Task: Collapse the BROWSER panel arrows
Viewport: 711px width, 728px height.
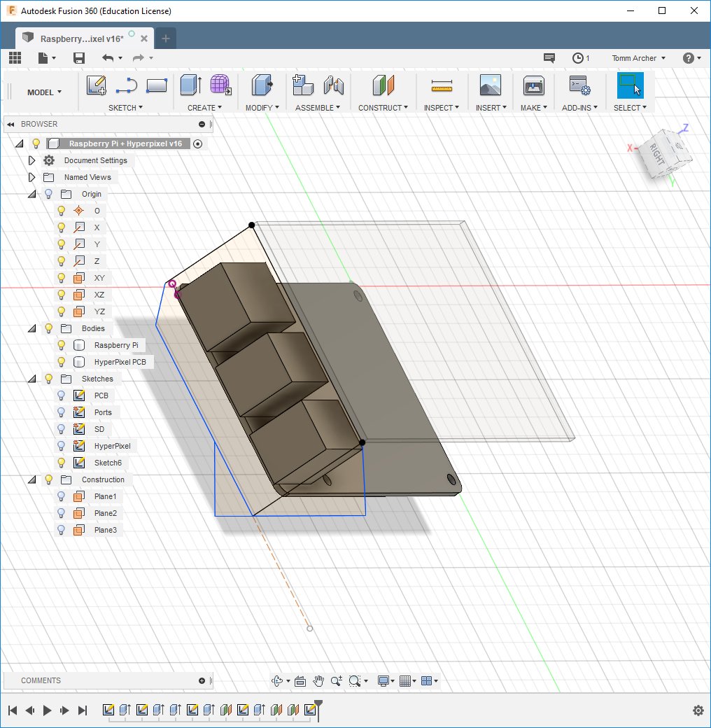Action: (10, 124)
